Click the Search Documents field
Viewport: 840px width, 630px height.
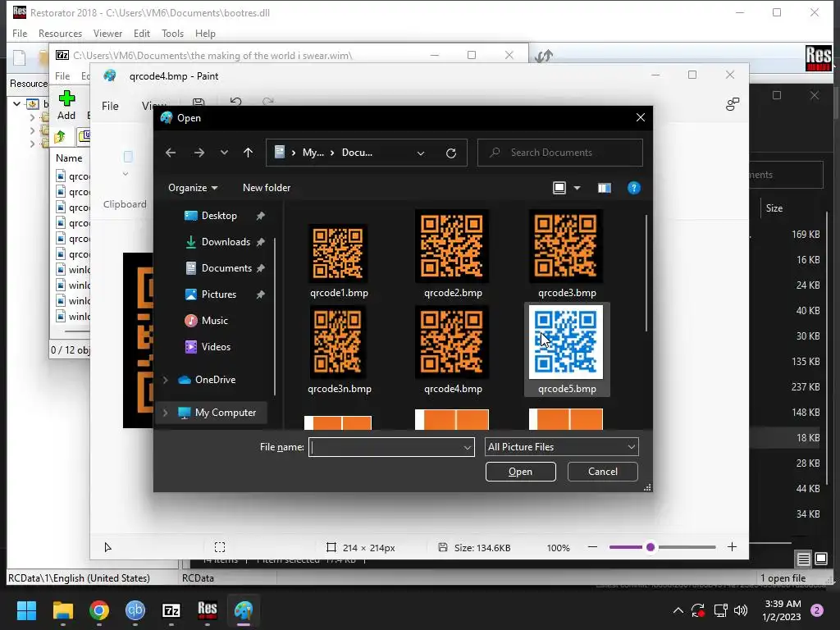(559, 153)
